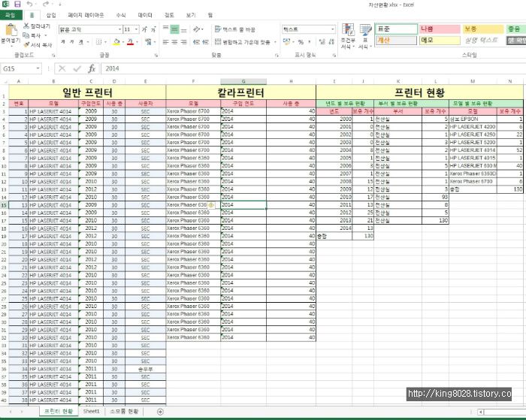Switch to 검토 (Review) ribbon tab
The image size is (526, 420).
(x=169, y=15)
